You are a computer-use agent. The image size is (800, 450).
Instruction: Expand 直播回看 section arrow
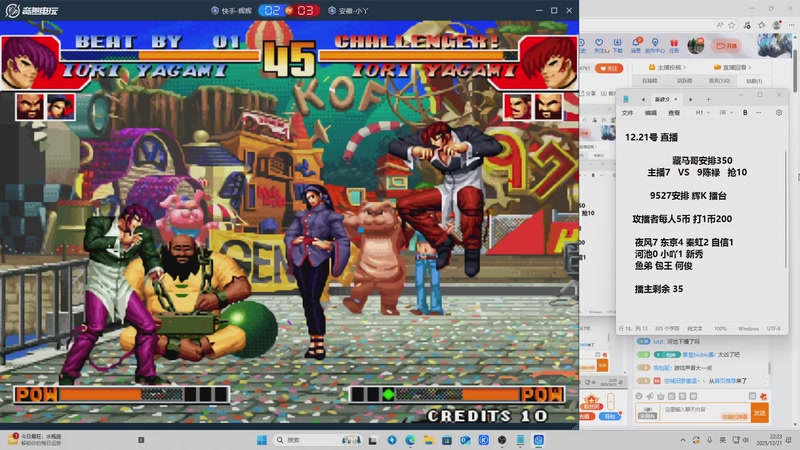coord(749,67)
